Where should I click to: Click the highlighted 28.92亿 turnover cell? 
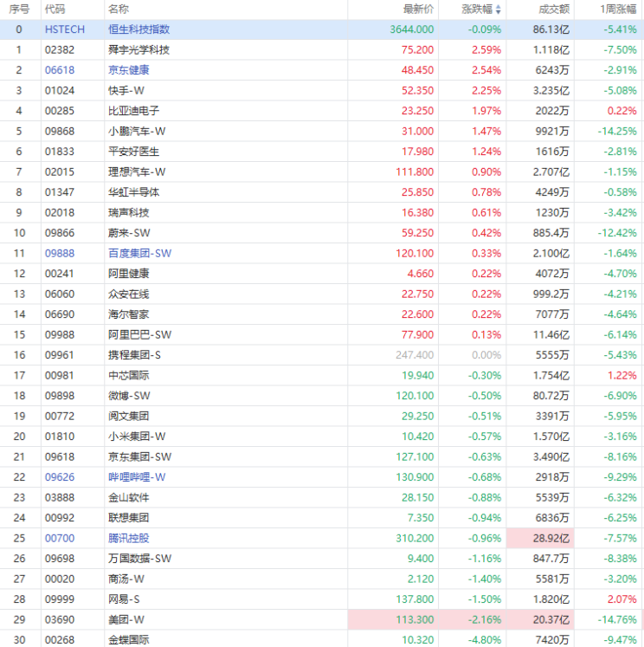click(540, 539)
